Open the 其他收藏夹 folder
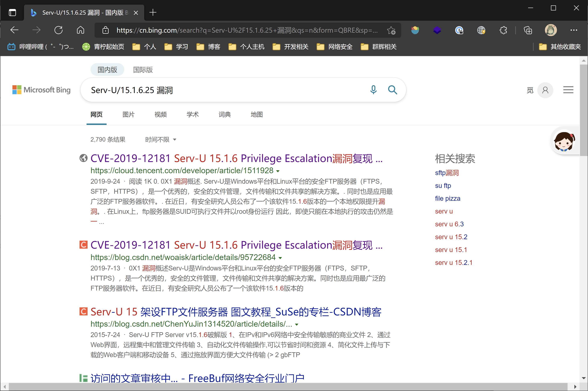 pos(560,47)
